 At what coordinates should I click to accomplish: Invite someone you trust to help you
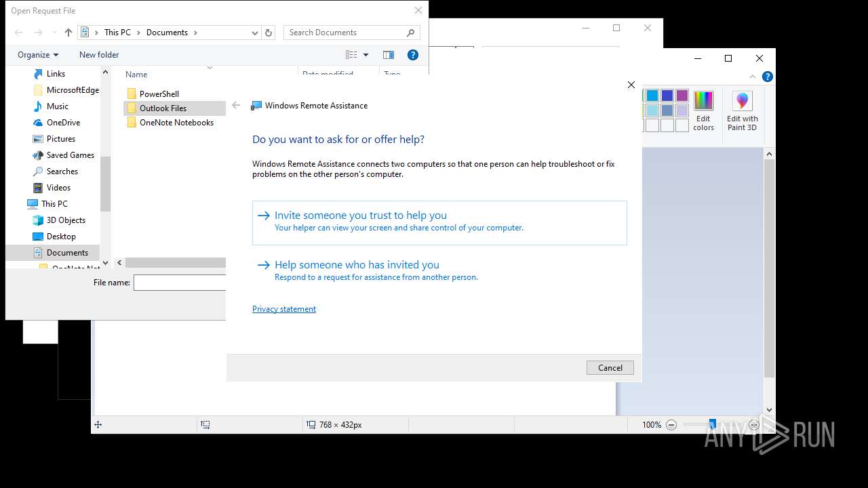click(439, 222)
